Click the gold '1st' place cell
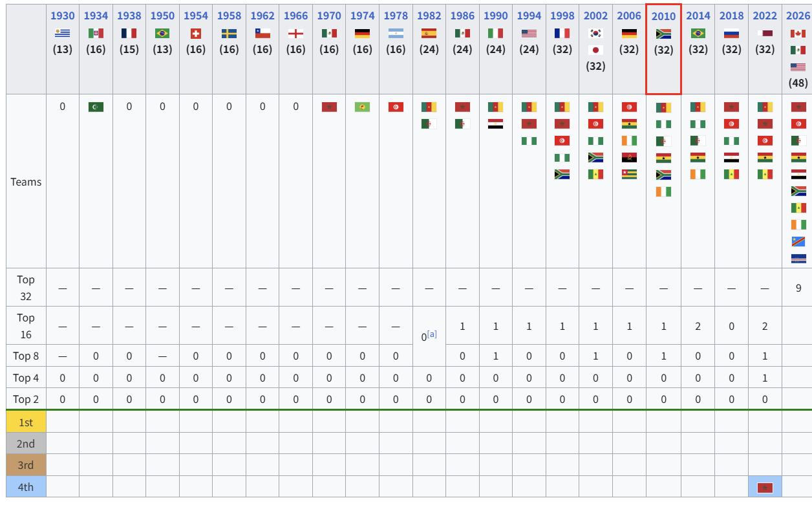Screen dimensions: 812x509 pyautogui.click(x=26, y=422)
